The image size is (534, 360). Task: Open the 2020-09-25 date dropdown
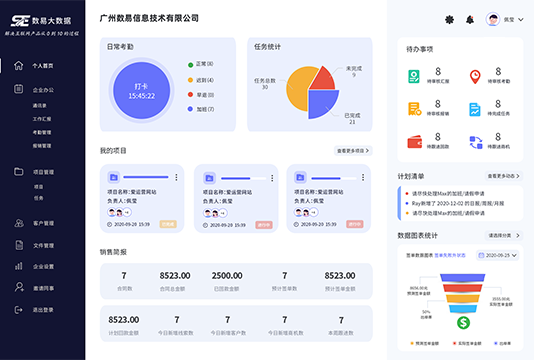pos(497,255)
